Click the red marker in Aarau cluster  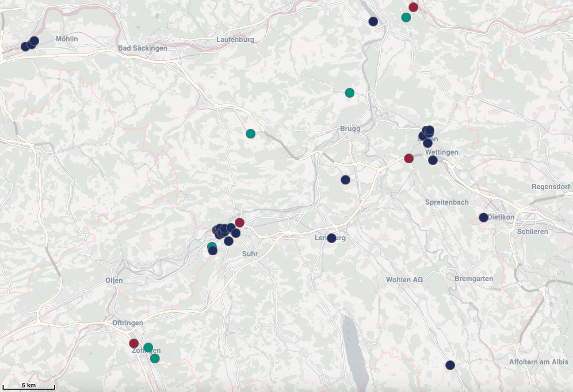click(x=239, y=222)
